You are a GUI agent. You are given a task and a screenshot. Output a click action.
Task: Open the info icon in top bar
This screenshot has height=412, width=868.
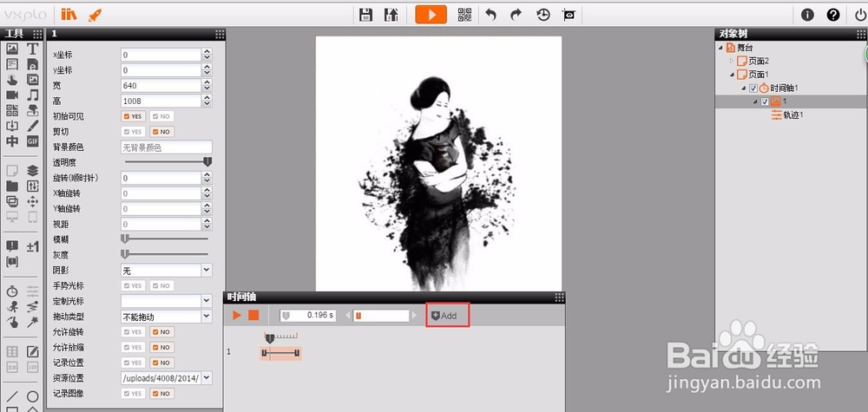pos(807,15)
